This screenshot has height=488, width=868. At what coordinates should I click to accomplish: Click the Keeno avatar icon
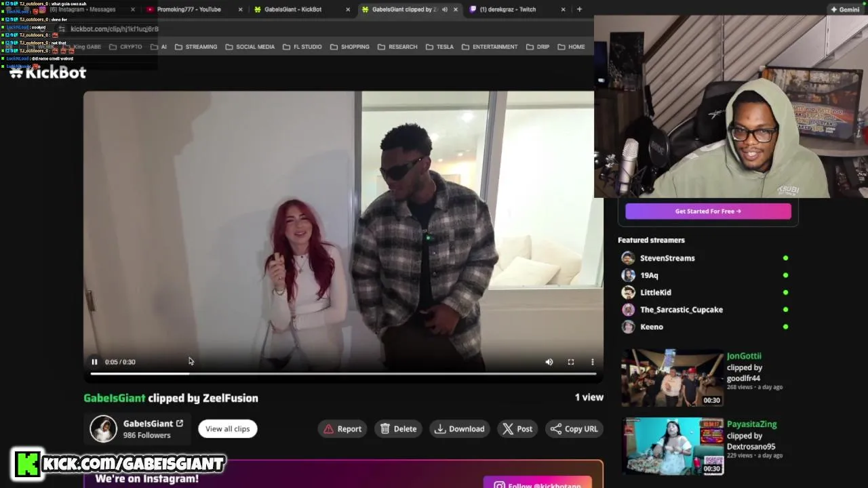click(x=628, y=327)
